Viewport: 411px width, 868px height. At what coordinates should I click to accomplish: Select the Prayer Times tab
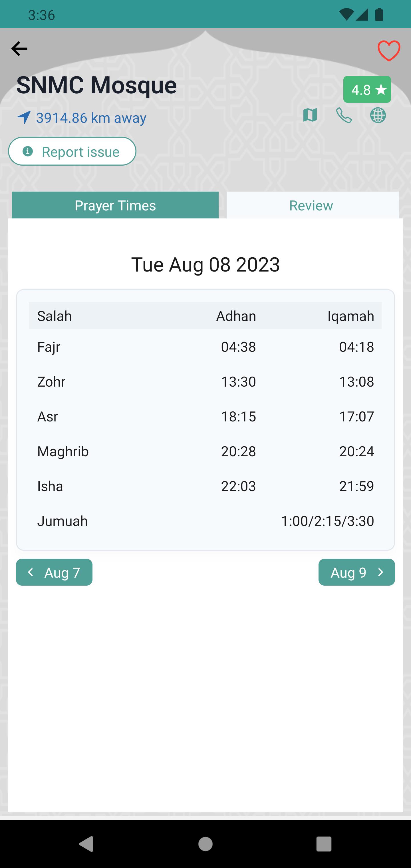coord(115,205)
